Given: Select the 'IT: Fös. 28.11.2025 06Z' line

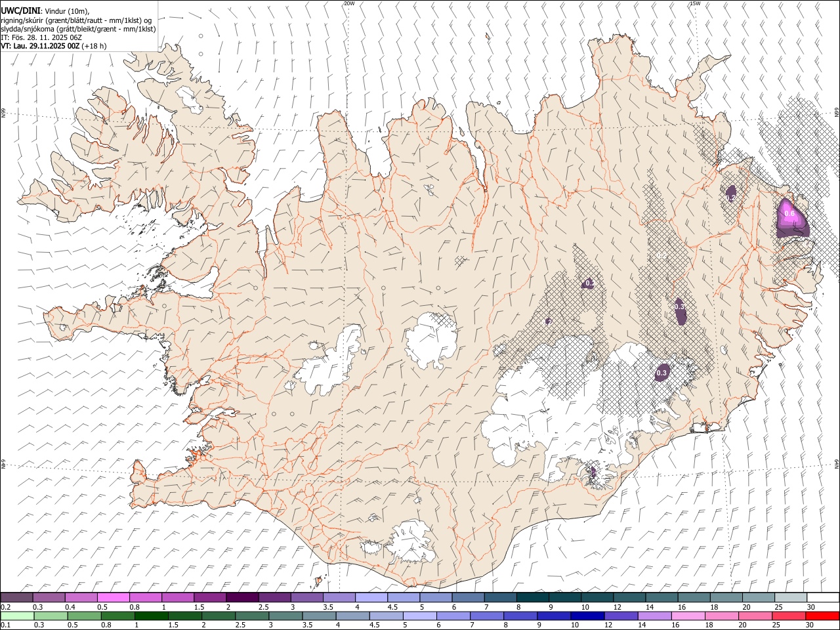Looking at the screenshot, I should point(41,37).
